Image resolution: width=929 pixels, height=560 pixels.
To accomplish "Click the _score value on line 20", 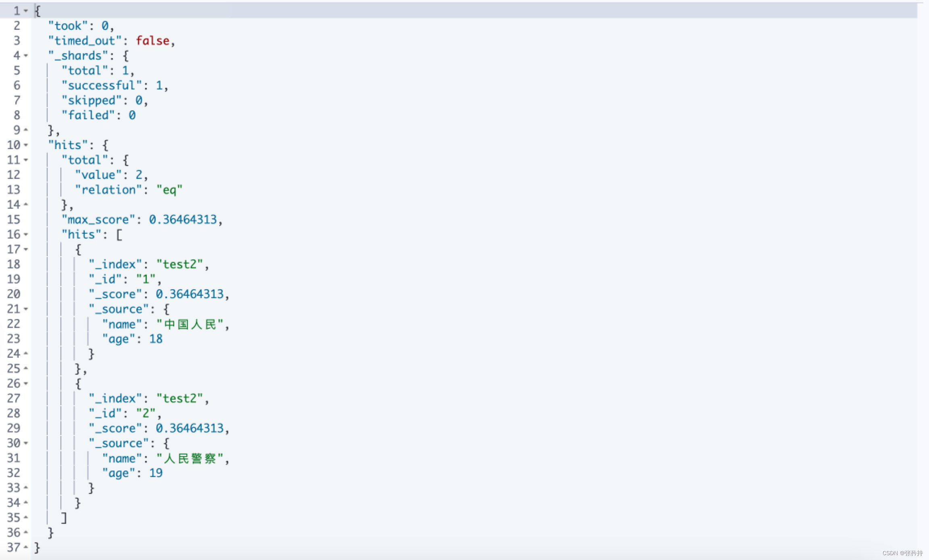I will 190,294.
